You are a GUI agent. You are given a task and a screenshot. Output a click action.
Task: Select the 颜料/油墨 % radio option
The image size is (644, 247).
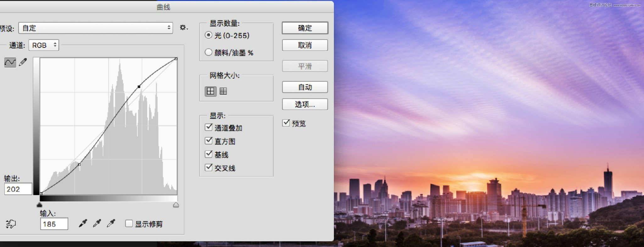pyautogui.click(x=208, y=52)
